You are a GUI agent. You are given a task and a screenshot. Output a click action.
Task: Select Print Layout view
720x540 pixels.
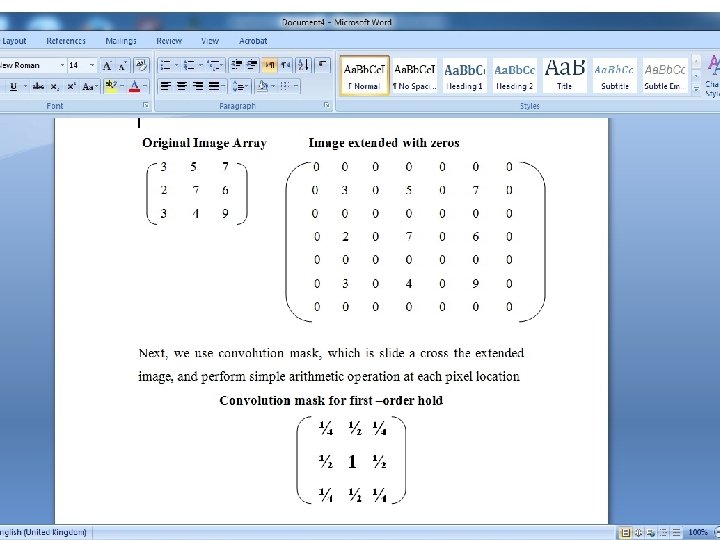[x=625, y=533]
